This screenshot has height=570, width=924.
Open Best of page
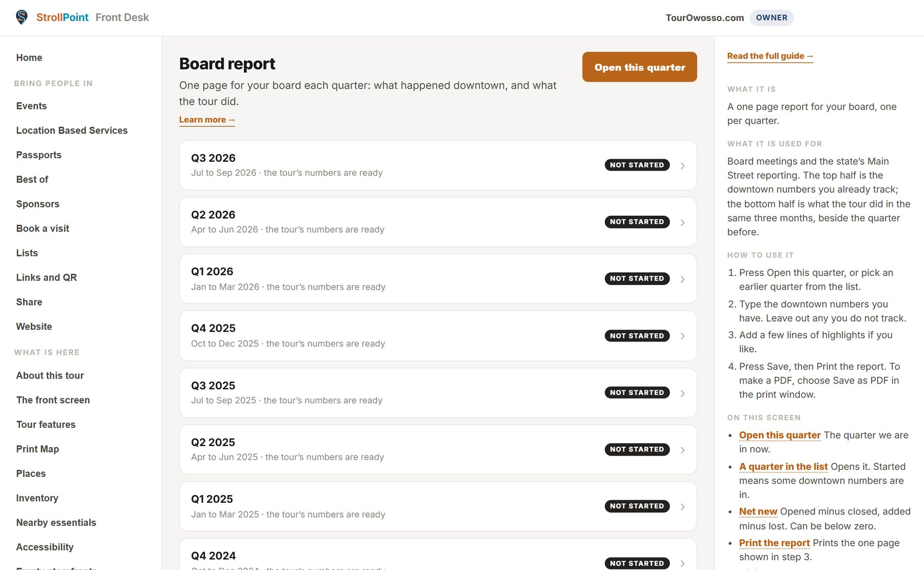[x=32, y=179]
